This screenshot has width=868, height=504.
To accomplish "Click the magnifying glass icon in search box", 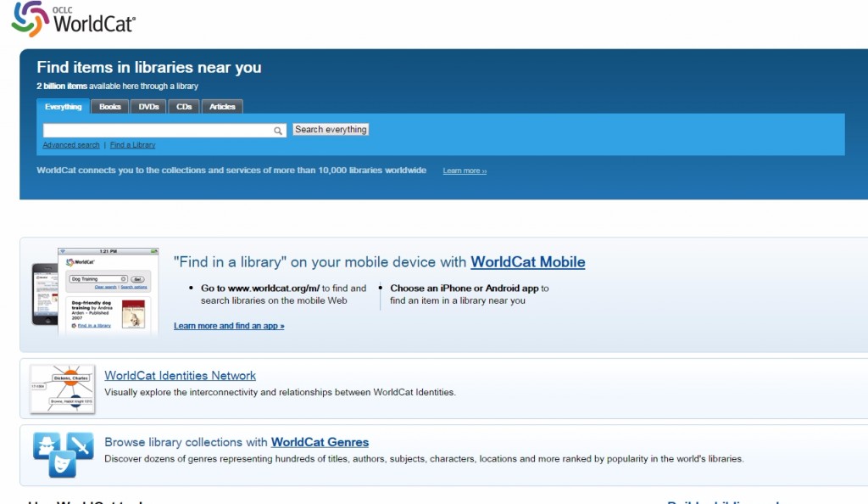I will 278,131.
